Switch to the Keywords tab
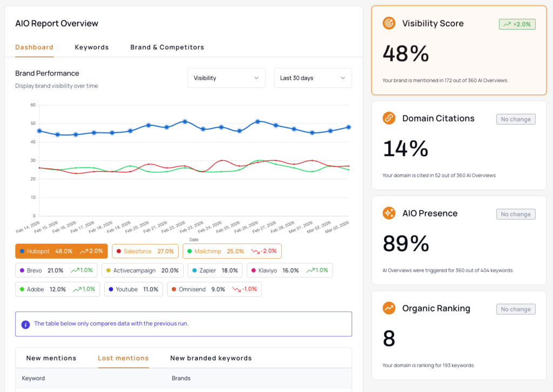 click(92, 47)
